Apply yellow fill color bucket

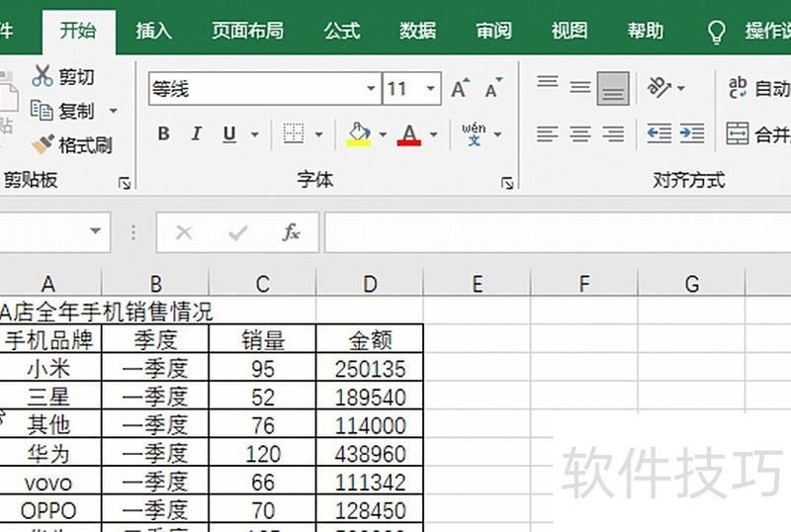pos(359,134)
